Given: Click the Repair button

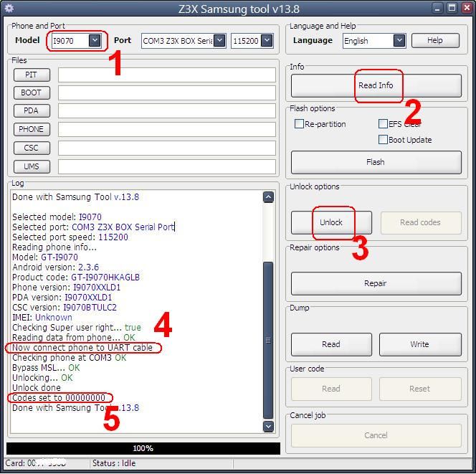Looking at the screenshot, I should pos(376,283).
